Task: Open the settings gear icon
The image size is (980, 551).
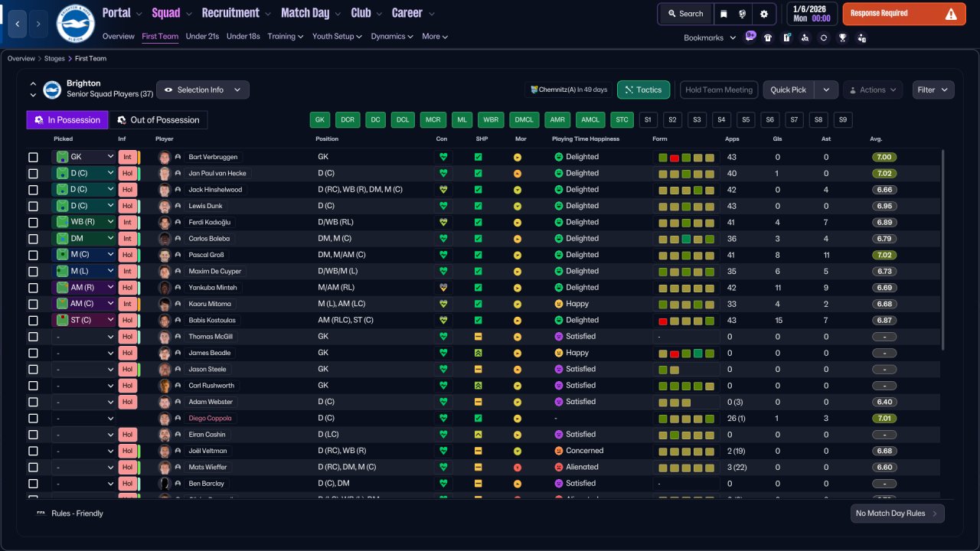Action: point(763,14)
